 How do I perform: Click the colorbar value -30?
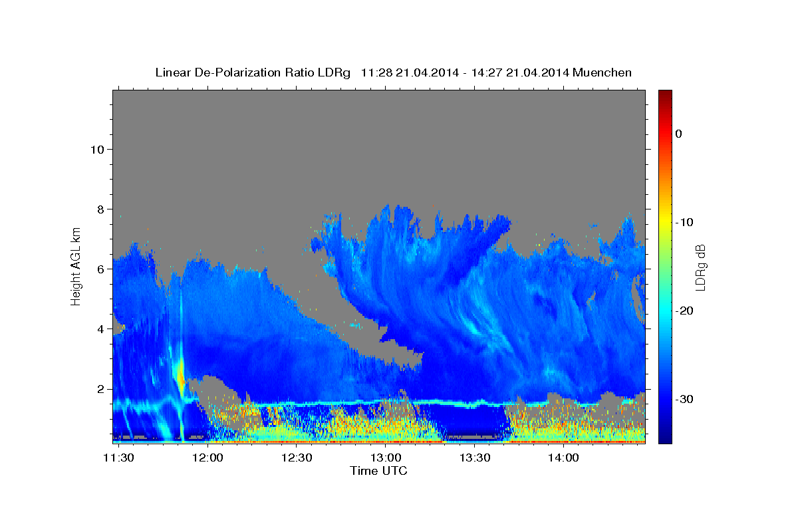pos(684,399)
